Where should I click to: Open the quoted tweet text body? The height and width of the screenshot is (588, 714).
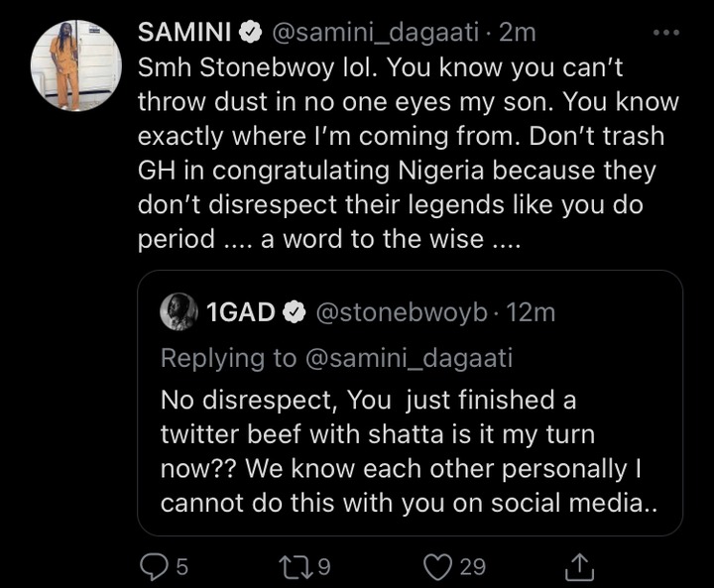(410, 451)
